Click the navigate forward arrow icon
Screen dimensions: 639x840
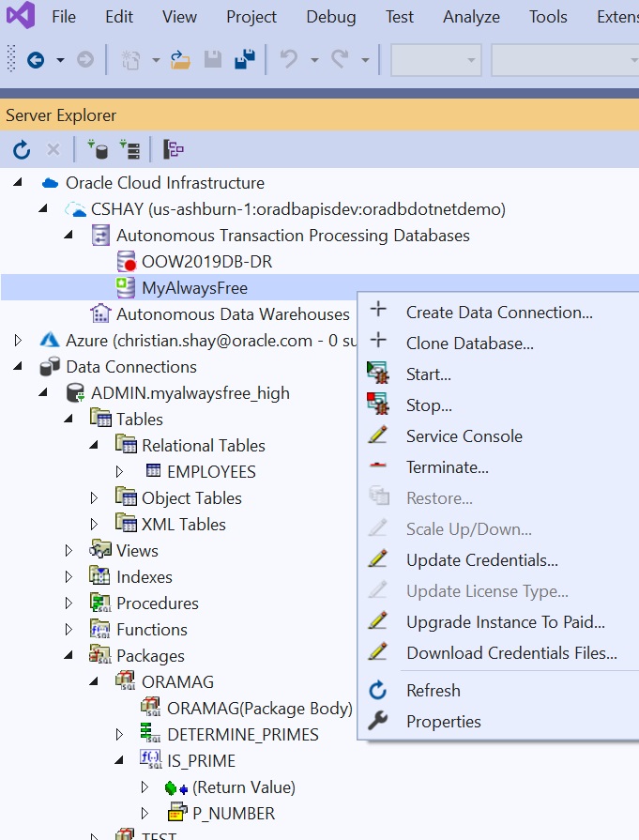point(85,59)
